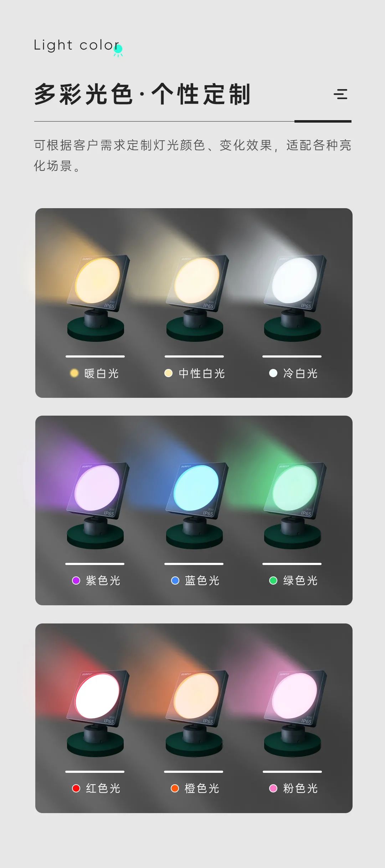This screenshot has width=385, height=868.
Task: Click the green (绿色光) color dot
Action: pos(273,580)
